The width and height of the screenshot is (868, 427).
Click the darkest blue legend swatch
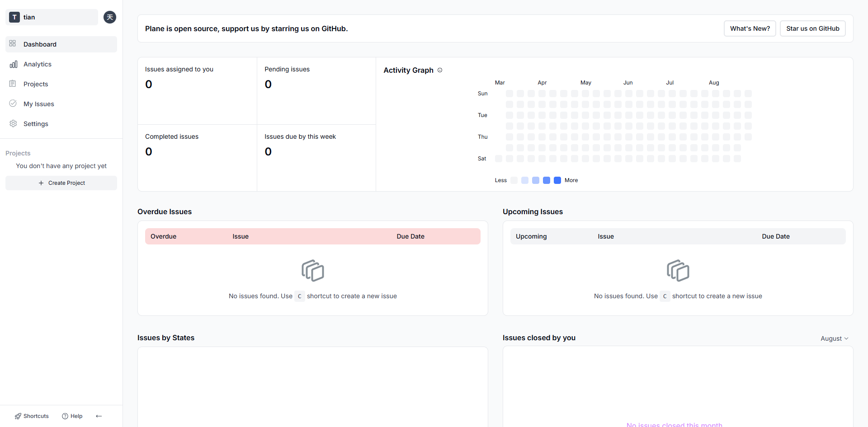coord(557,180)
